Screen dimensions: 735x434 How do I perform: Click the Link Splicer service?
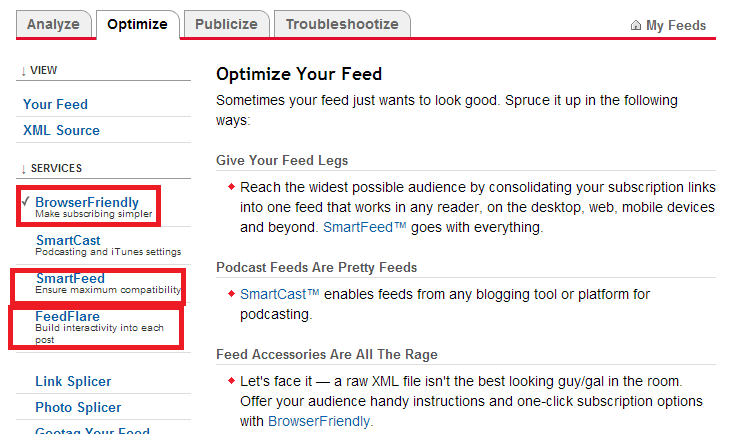click(x=73, y=382)
